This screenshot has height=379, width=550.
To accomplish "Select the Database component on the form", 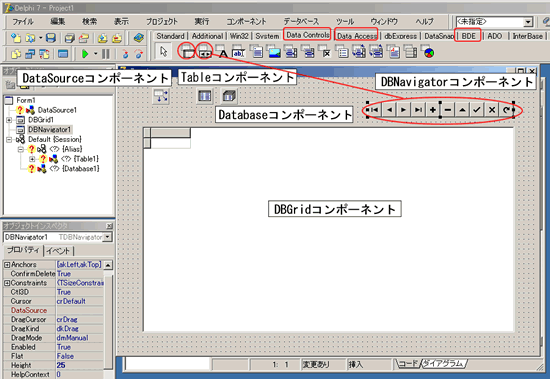I will 229,95.
